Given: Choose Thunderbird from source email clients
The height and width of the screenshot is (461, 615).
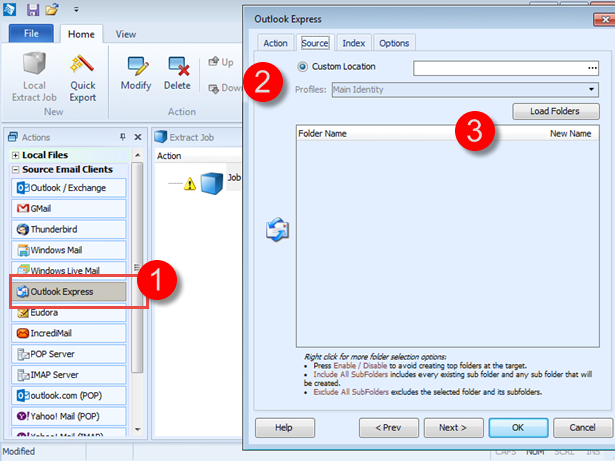Looking at the screenshot, I should [x=67, y=229].
